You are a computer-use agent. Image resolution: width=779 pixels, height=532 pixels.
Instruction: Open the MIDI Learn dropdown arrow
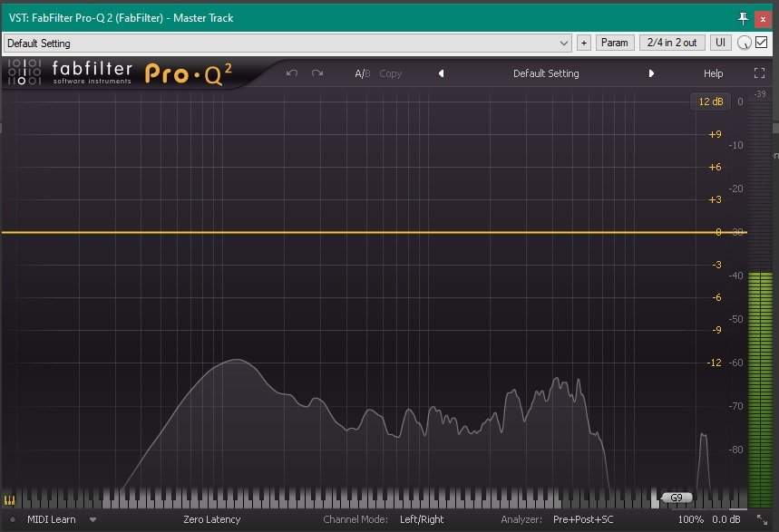pos(93,519)
